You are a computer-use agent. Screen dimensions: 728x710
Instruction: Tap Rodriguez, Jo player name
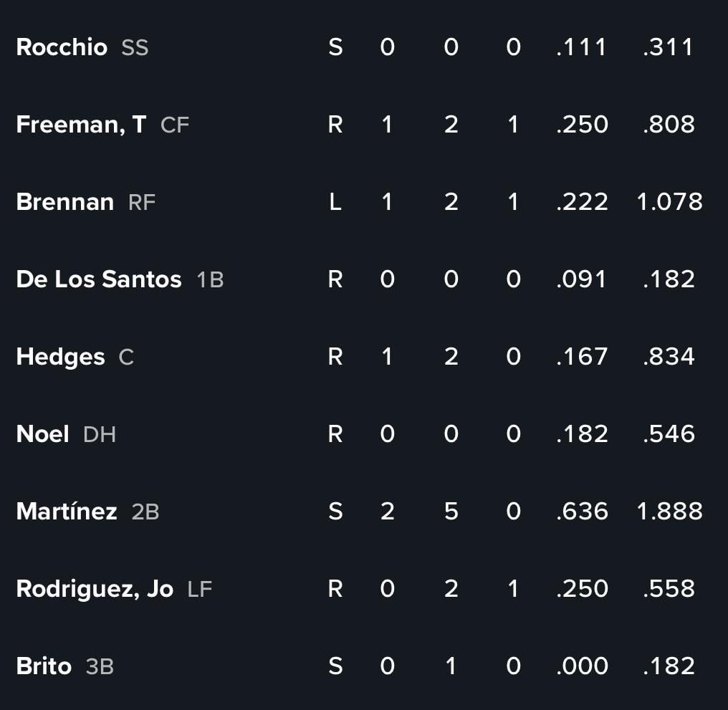click(x=95, y=589)
